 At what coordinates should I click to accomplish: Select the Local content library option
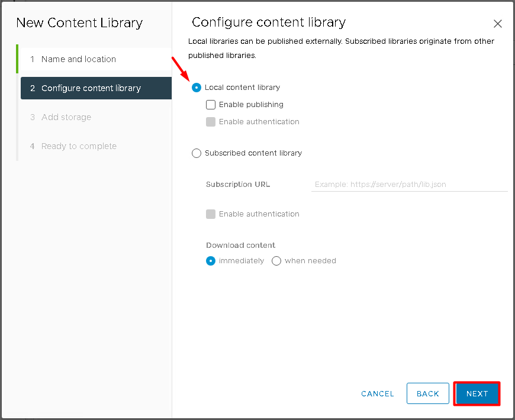pyautogui.click(x=197, y=88)
